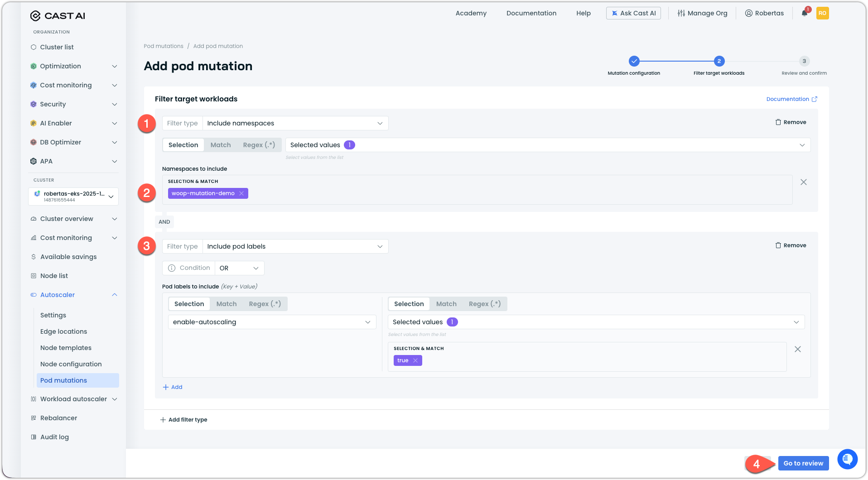Open the RO user avatar

pos(822,13)
